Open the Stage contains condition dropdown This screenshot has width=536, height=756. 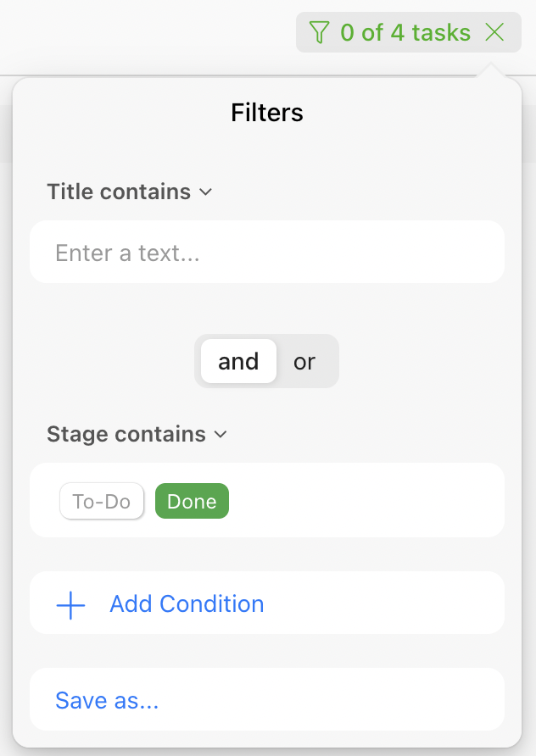[x=126, y=435]
